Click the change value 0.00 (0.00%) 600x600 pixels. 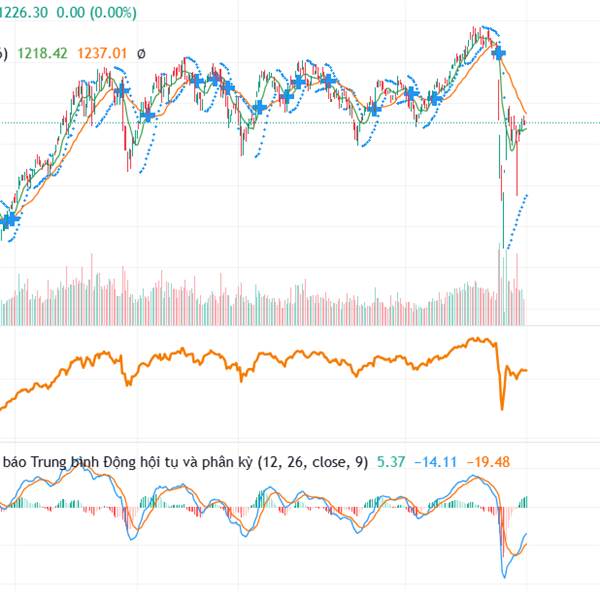tap(96, 12)
